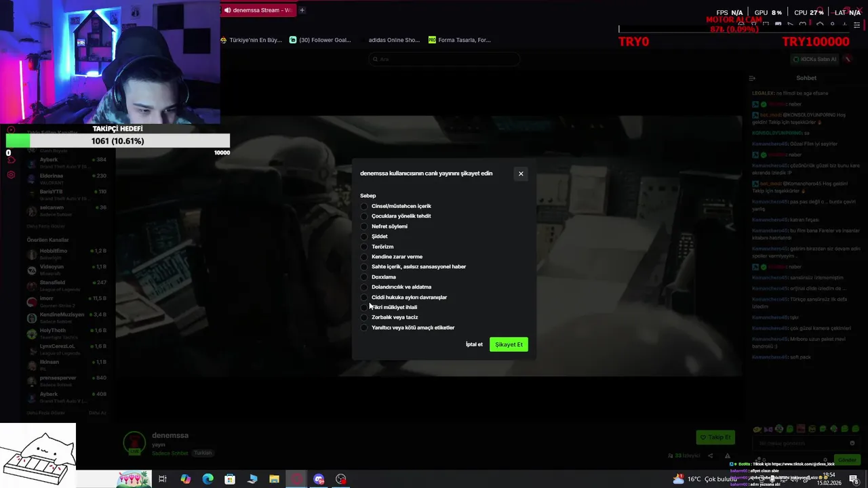Image resolution: width=868 pixels, height=488 pixels.
Task: Click the Türkçe stream language tag
Action: 203,453
